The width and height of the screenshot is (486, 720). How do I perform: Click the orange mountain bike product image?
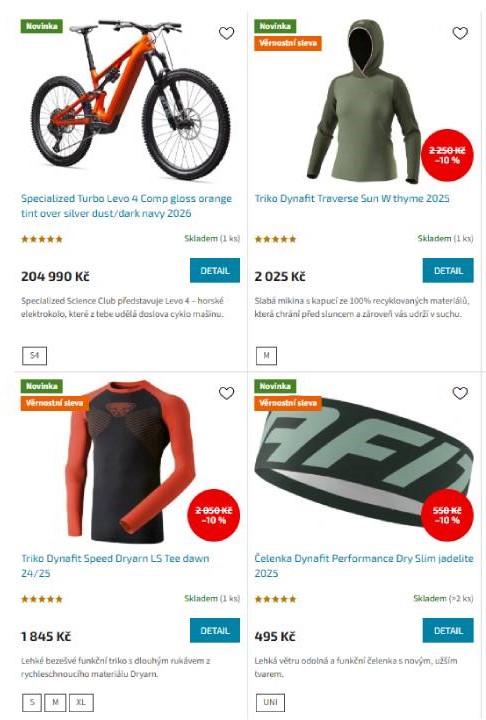pos(131,100)
